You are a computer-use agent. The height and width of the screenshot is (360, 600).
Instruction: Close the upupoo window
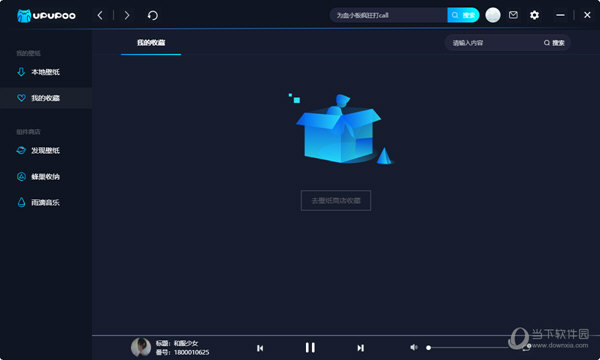pos(587,15)
